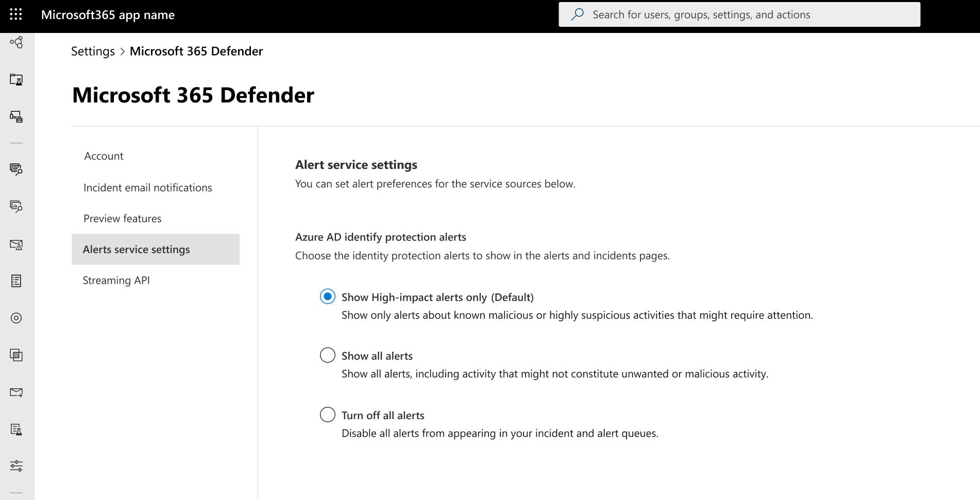Select Alerts service settings in menu
Screen dimensions: 980x500
156,249
